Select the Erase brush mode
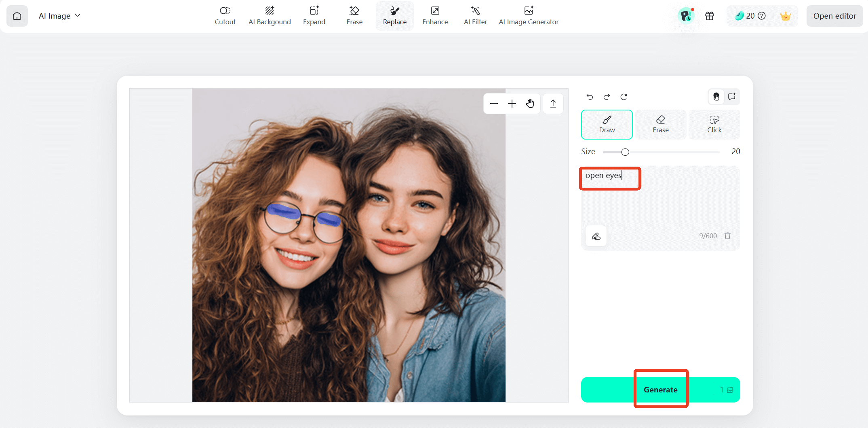Viewport: 868px width, 428px height. tap(660, 124)
